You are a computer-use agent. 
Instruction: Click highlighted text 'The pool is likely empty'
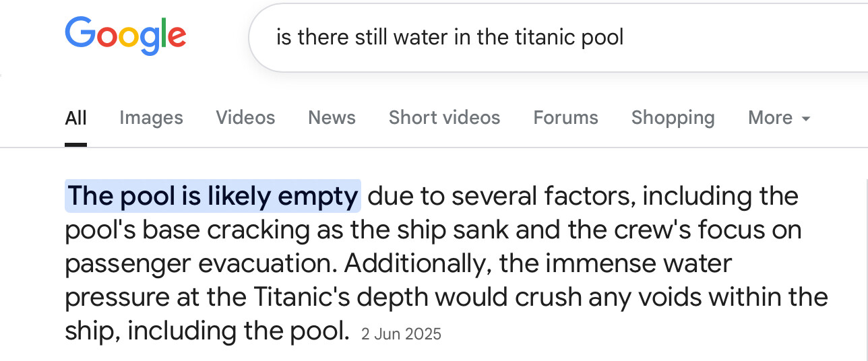[x=213, y=196]
